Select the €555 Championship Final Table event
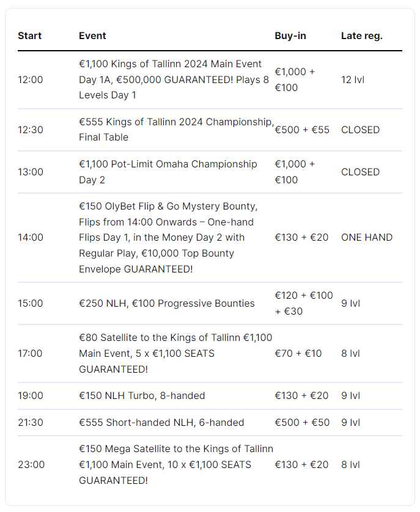The image size is (420, 512). pos(176,130)
